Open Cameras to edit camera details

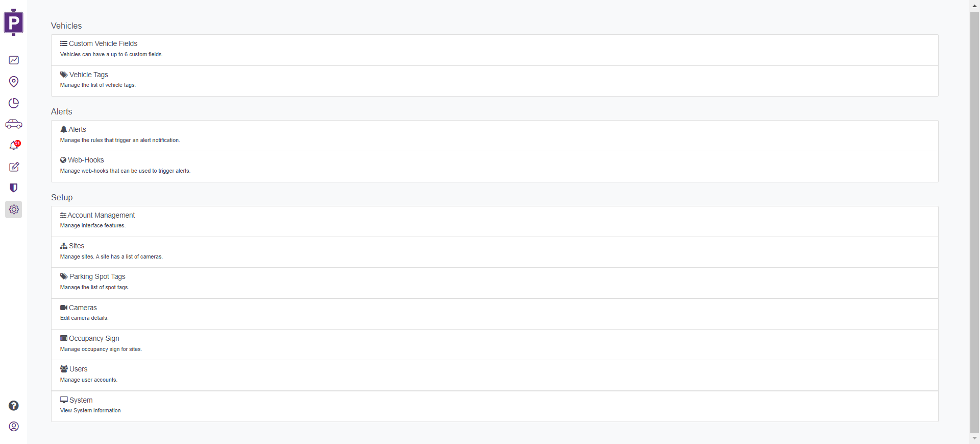point(83,308)
